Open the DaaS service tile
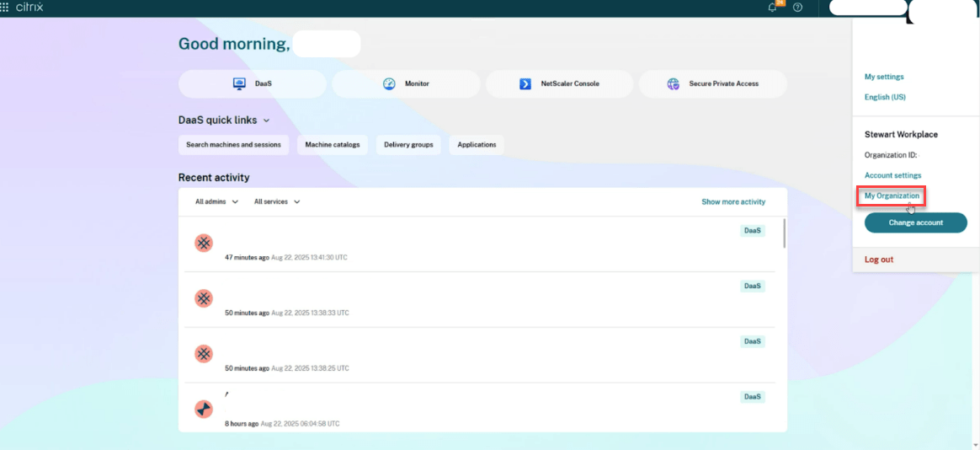 coord(253,84)
